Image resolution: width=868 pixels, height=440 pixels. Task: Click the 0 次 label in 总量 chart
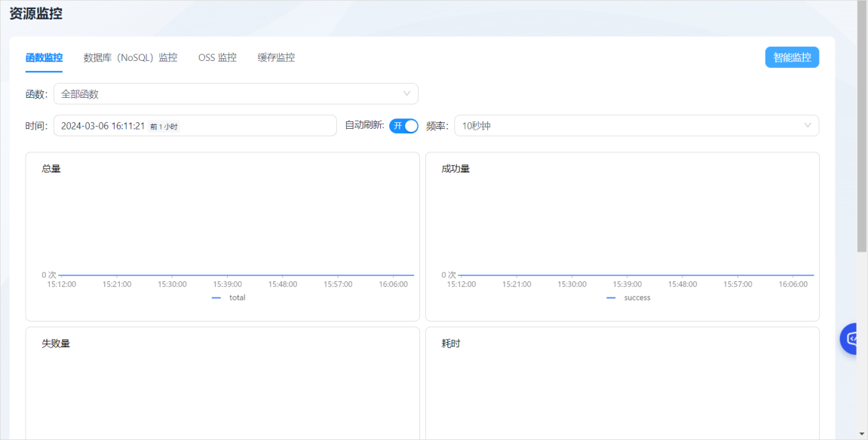[49, 275]
